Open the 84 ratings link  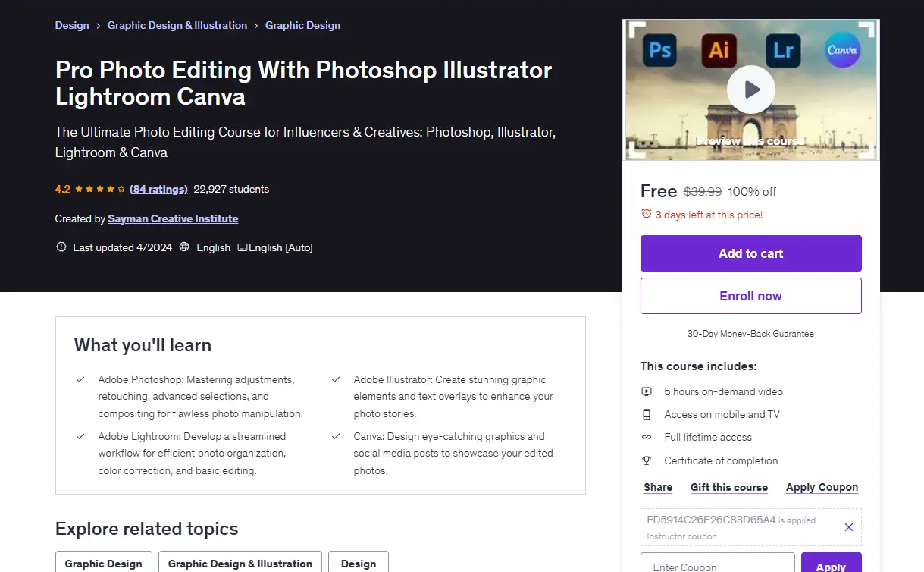point(158,189)
